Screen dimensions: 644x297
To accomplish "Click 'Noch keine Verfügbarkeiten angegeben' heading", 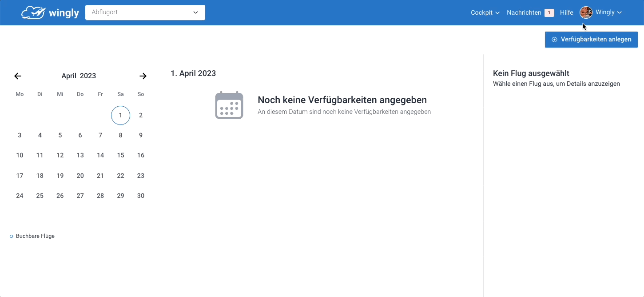I will [342, 100].
